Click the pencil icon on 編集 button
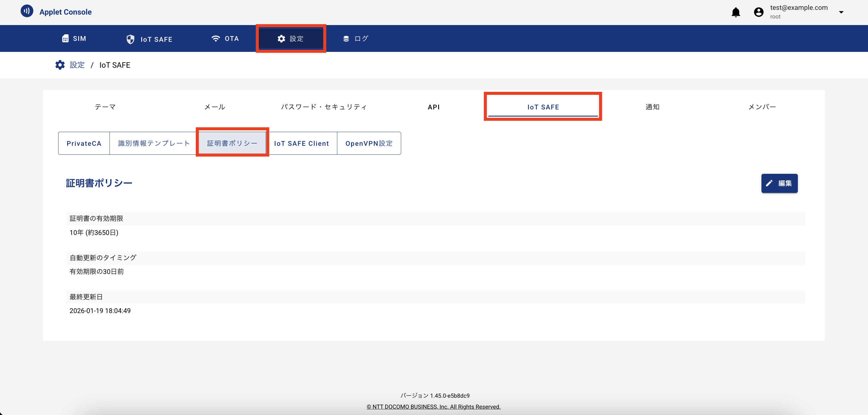This screenshot has width=868, height=415. click(x=770, y=183)
